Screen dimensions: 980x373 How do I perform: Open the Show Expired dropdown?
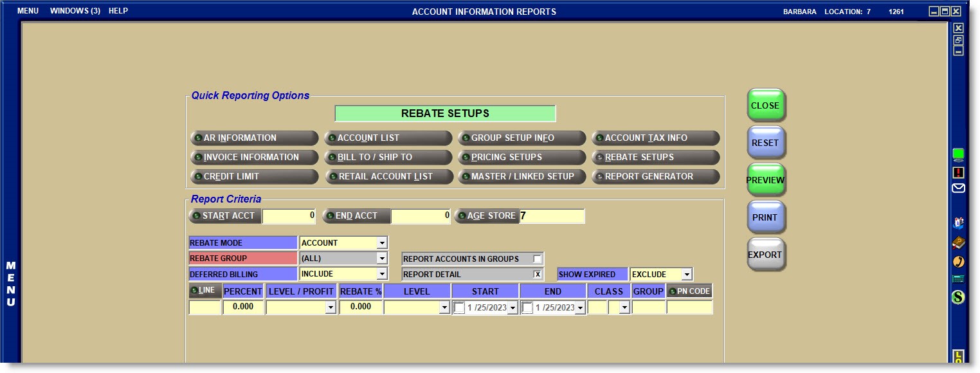686,275
